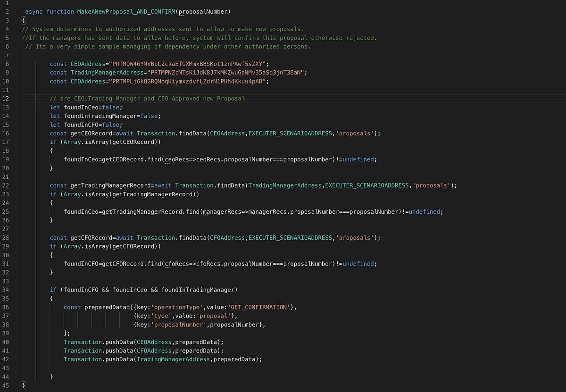Click "if (Array.isArray(getCFORecord))" statement
The image size is (566, 392).
click(x=105, y=246)
